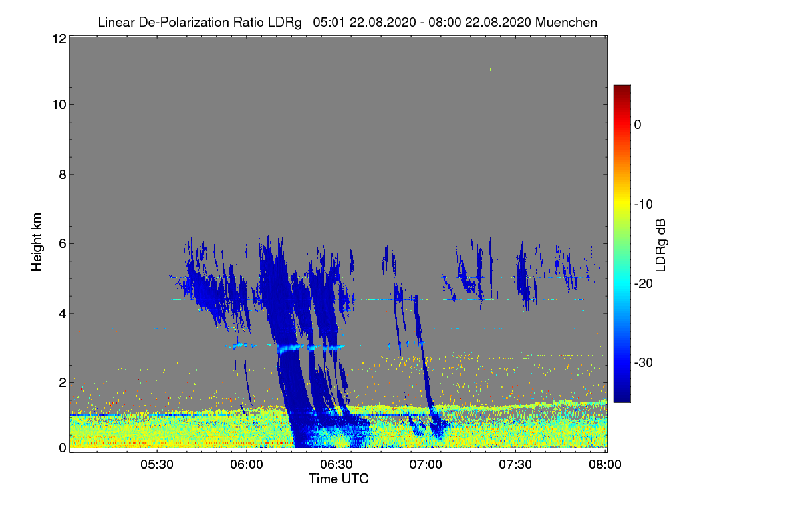Image resolution: width=798 pixels, height=532 pixels.
Task: Click the height tick label 2
Action: point(62,382)
